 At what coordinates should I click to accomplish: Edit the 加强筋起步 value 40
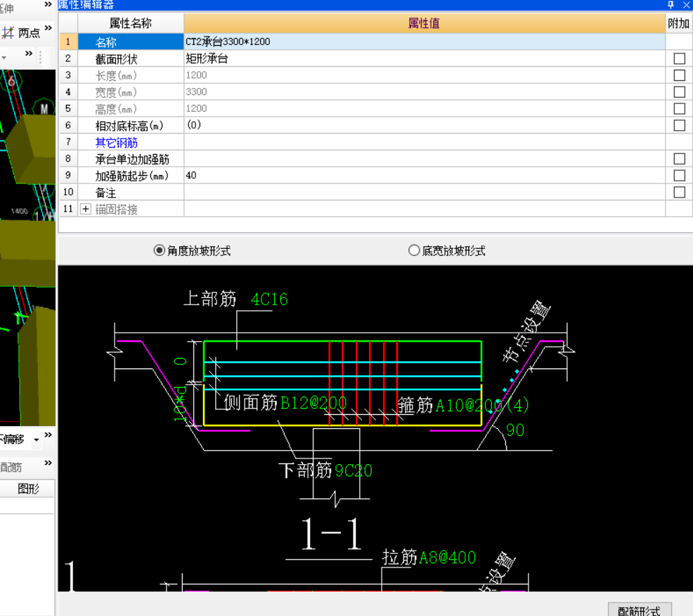425,176
